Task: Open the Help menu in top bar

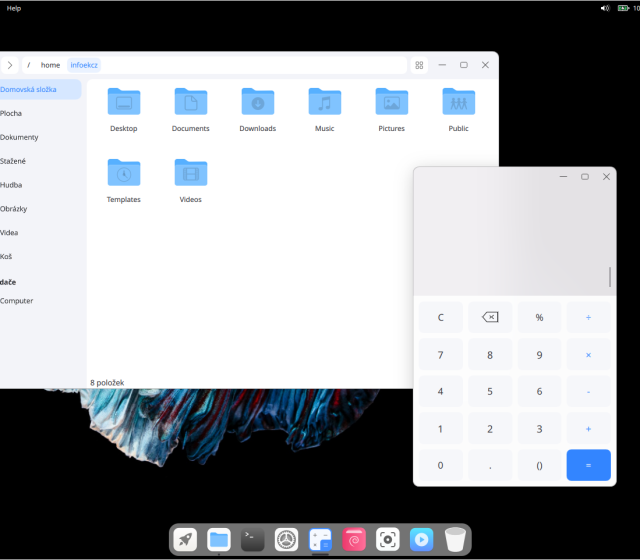Action: coord(14,8)
